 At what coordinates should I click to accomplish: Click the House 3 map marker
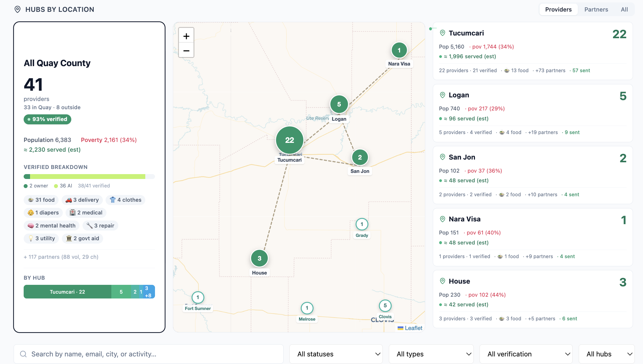click(x=259, y=258)
